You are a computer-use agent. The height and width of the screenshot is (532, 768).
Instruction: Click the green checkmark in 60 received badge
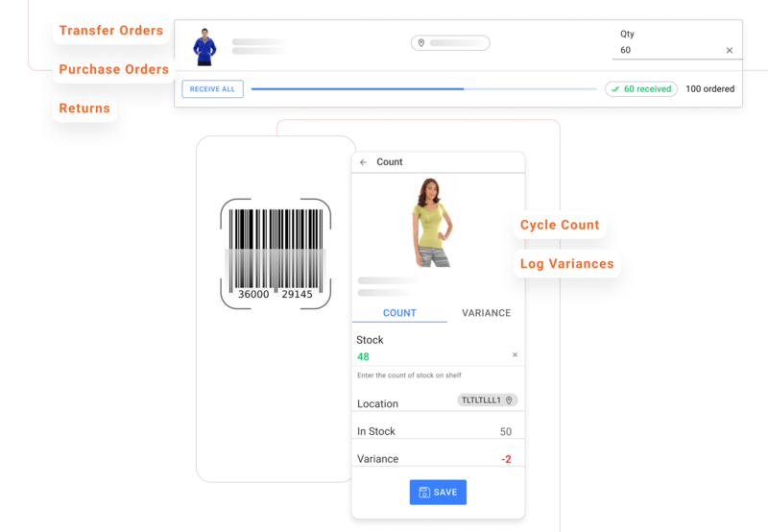click(615, 88)
